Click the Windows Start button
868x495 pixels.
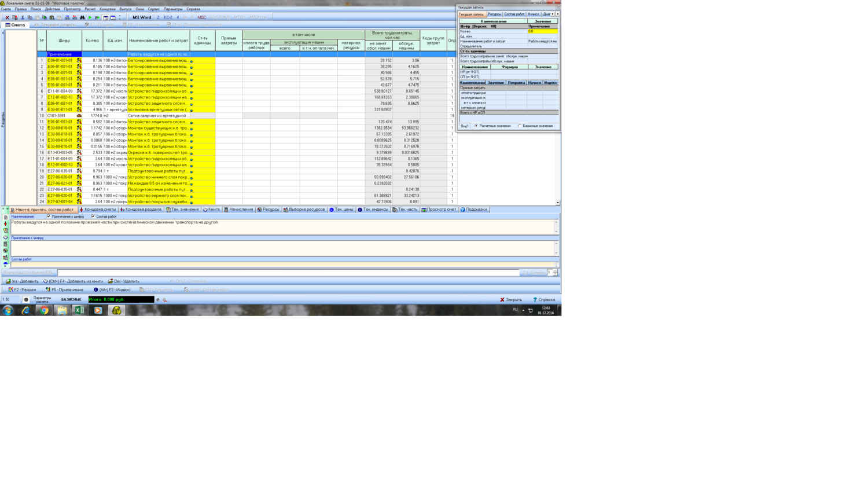click(8, 310)
